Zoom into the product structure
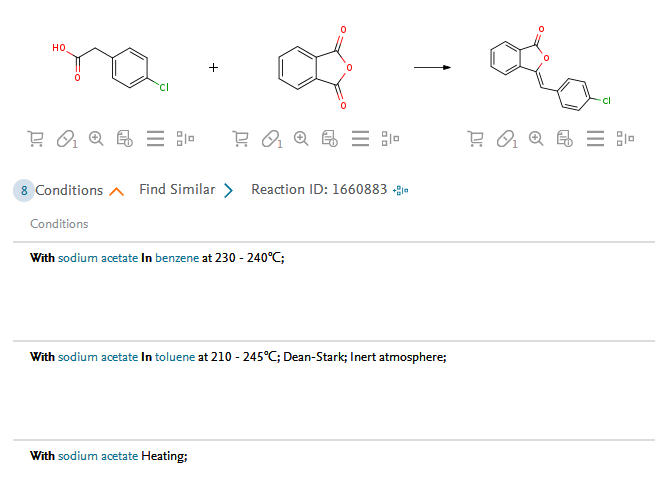The width and height of the screenshot is (655, 499). (536, 139)
